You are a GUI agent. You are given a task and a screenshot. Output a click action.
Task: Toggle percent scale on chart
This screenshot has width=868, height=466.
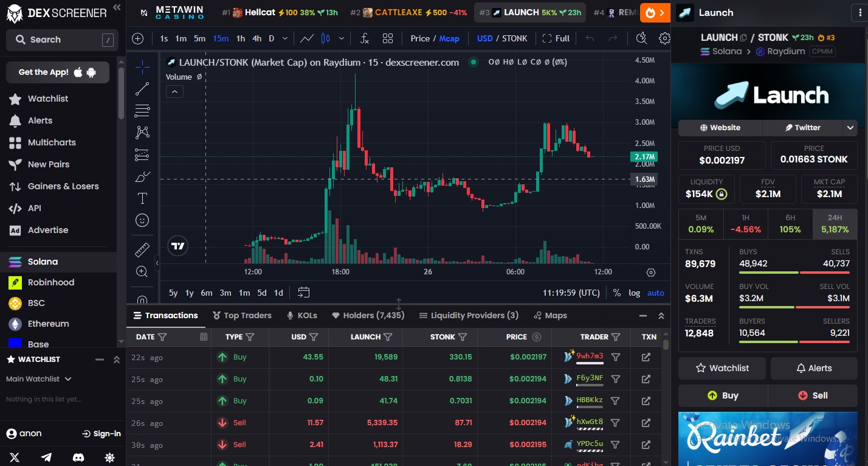pos(617,293)
